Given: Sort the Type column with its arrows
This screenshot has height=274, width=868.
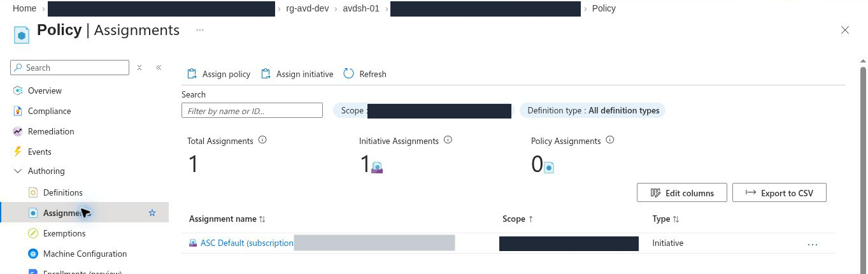Looking at the screenshot, I should tap(676, 219).
